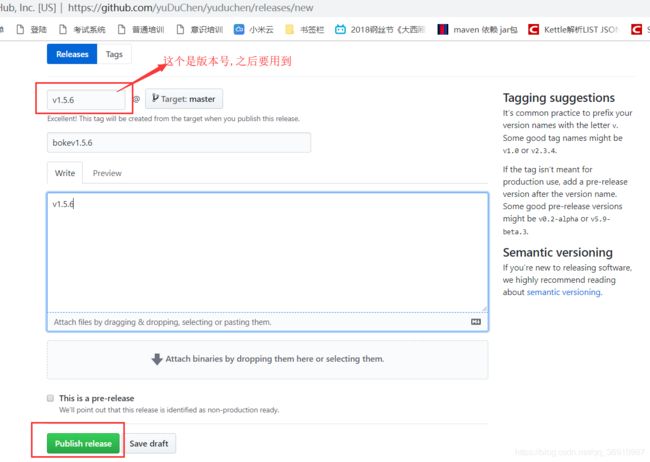The image size is (650, 462).
Task: Open the 小米云 bookmark
Action: click(254, 29)
